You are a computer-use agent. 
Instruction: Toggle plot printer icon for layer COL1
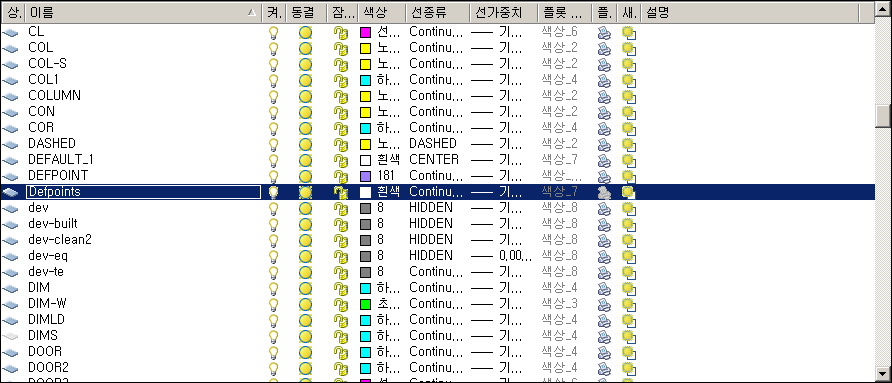[604, 80]
